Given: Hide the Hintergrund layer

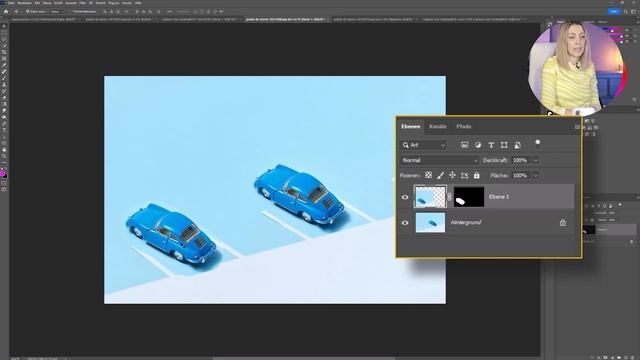Looking at the screenshot, I should tap(405, 223).
